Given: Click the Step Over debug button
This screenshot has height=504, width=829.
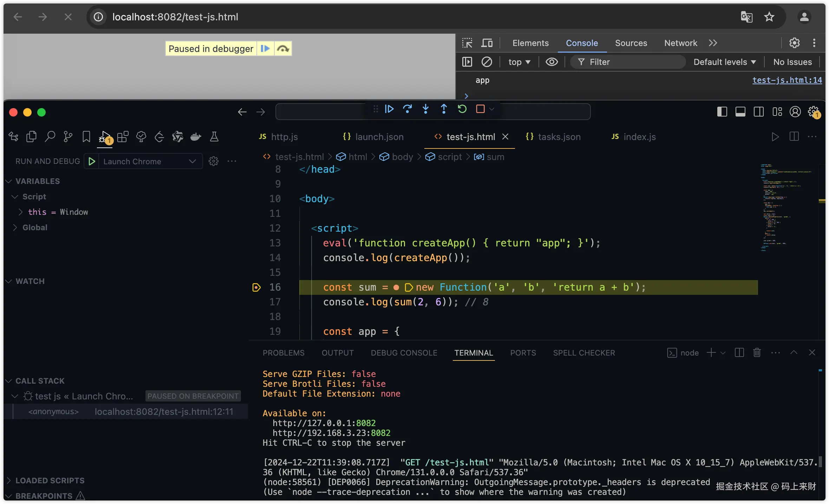Looking at the screenshot, I should pyautogui.click(x=407, y=109).
